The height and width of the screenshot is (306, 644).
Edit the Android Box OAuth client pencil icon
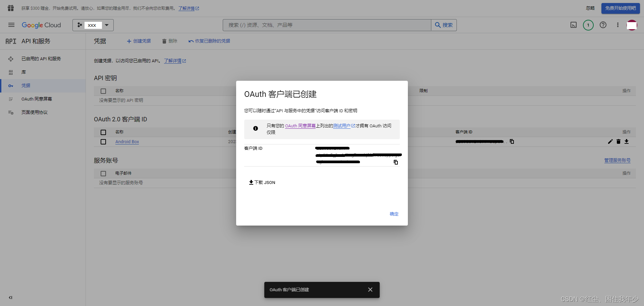point(610,141)
